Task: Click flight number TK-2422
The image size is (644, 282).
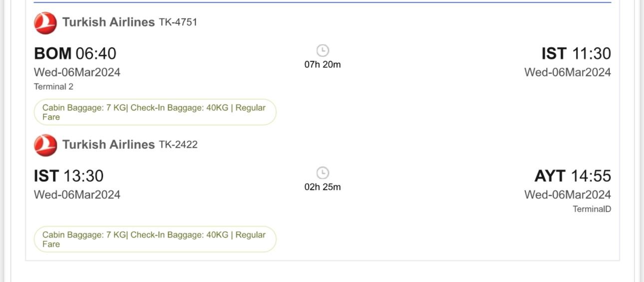Action: [178, 145]
